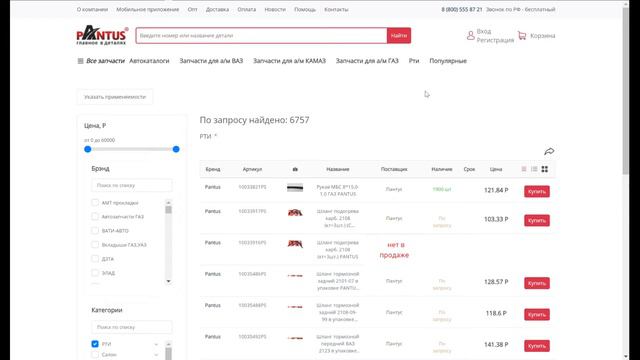Check the Вкладыши ГАЗ,УАЗ brand checkbox
The height and width of the screenshot is (360, 640).
[x=95, y=244]
